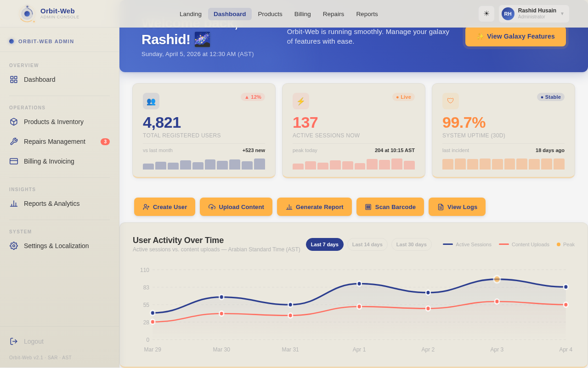Click the RH avatar circle
The width and height of the screenshot is (588, 368).
pyautogui.click(x=508, y=14)
